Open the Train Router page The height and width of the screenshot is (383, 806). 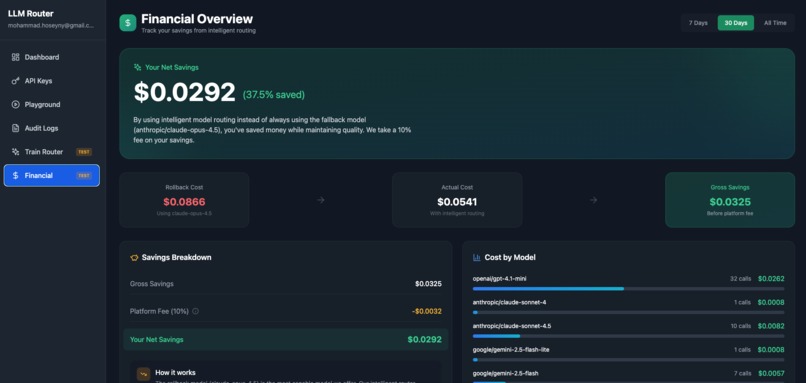tap(51, 152)
